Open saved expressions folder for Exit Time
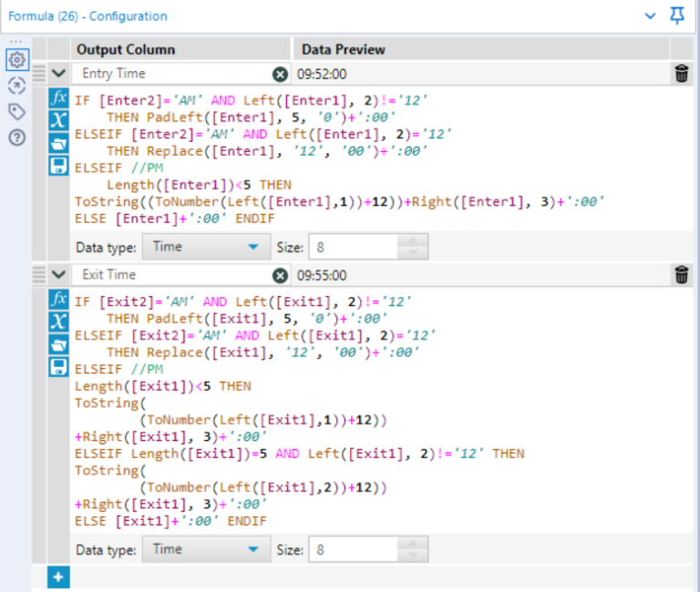Viewport: 700px width, 592px height. (x=58, y=344)
